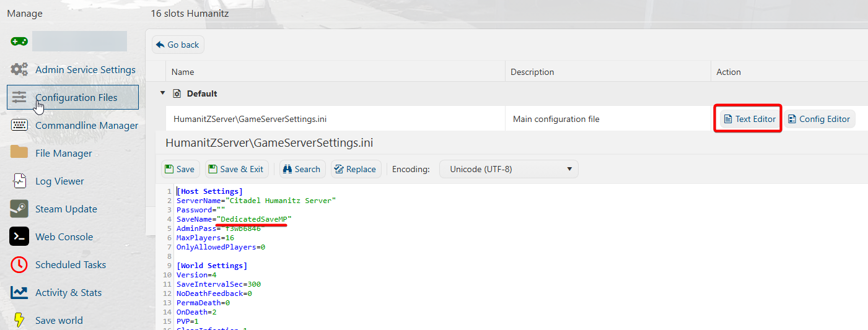Viewport: 868px width, 330px height.
Task: Open Steam Update icon
Action: tap(19, 209)
